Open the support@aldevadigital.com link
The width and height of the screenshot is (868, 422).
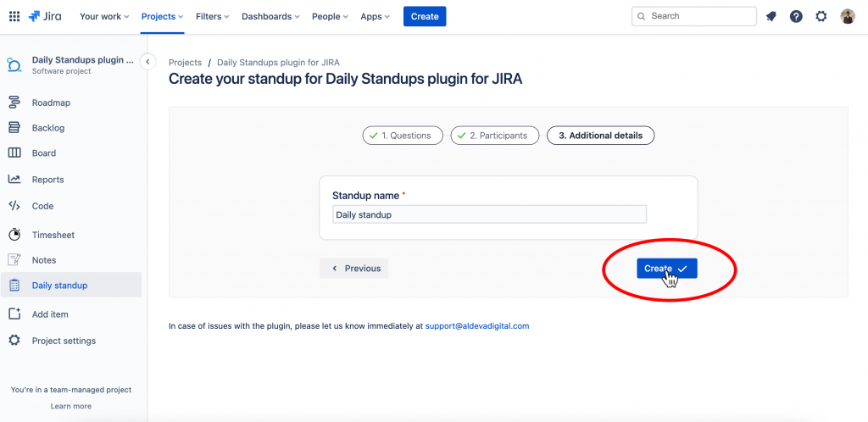(477, 326)
